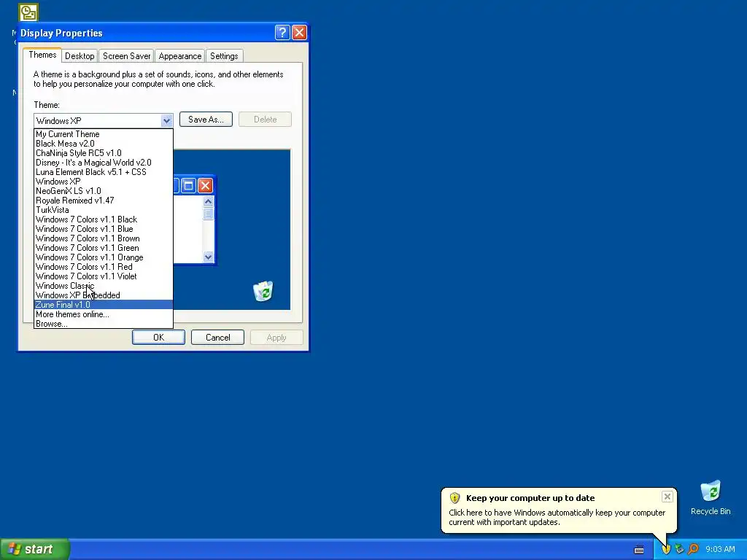Choose My Current Theme from list

(104, 134)
